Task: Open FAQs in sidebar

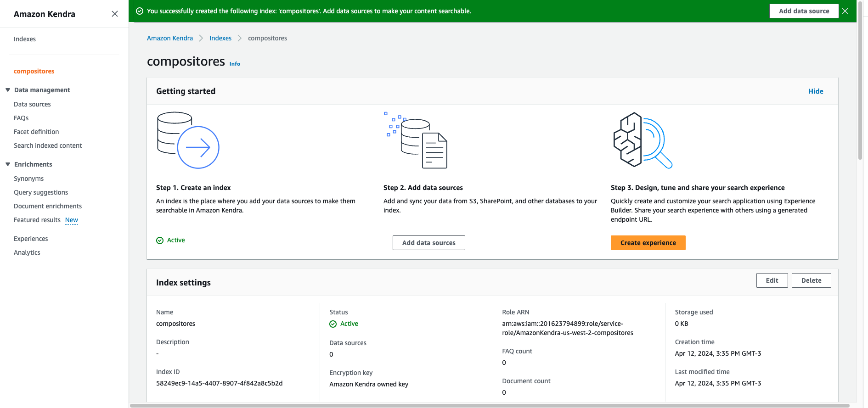Action: click(21, 118)
